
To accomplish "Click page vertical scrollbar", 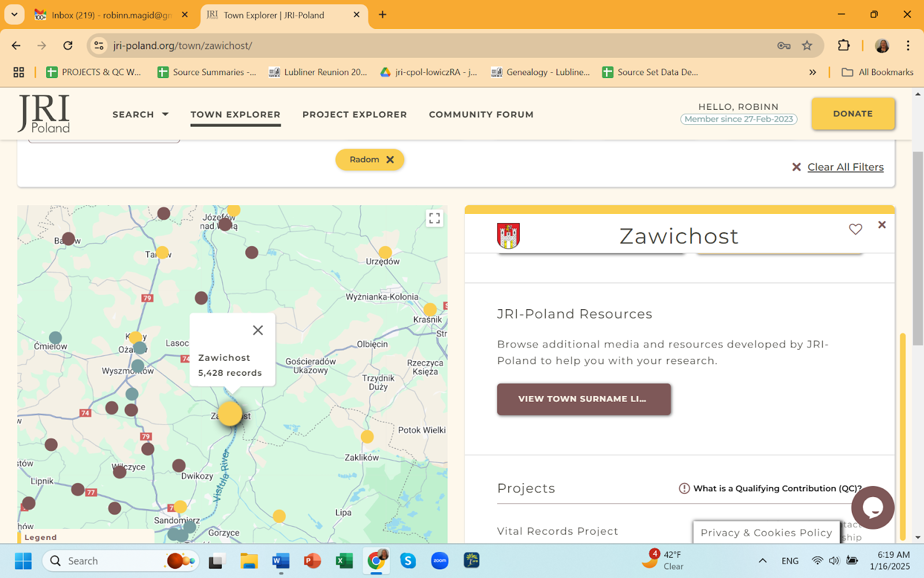I will coord(918,249).
